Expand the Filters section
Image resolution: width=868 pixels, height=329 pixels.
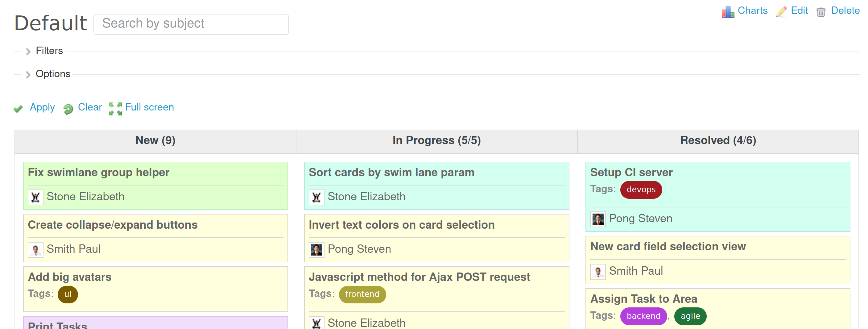pyautogui.click(x=50, y=51)
